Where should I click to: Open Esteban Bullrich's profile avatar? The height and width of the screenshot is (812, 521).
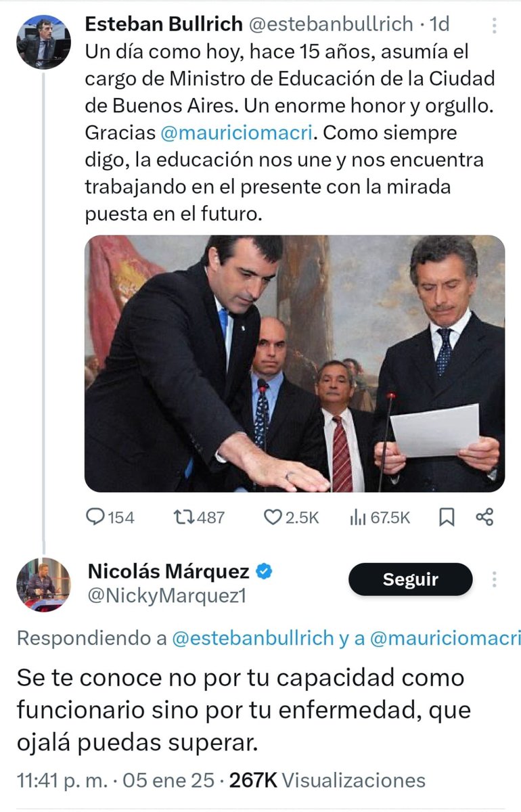44,42
